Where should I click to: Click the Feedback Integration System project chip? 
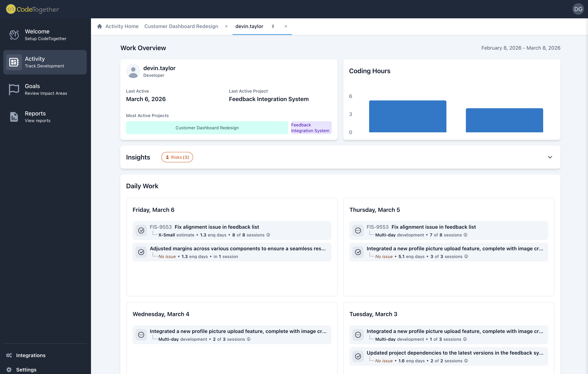pos(311,127)
